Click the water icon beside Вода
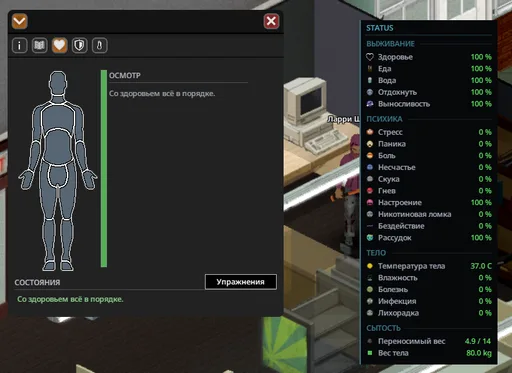The width and height of the screenshot is (512, 373). pyautogui.click(x=370, y=80)
